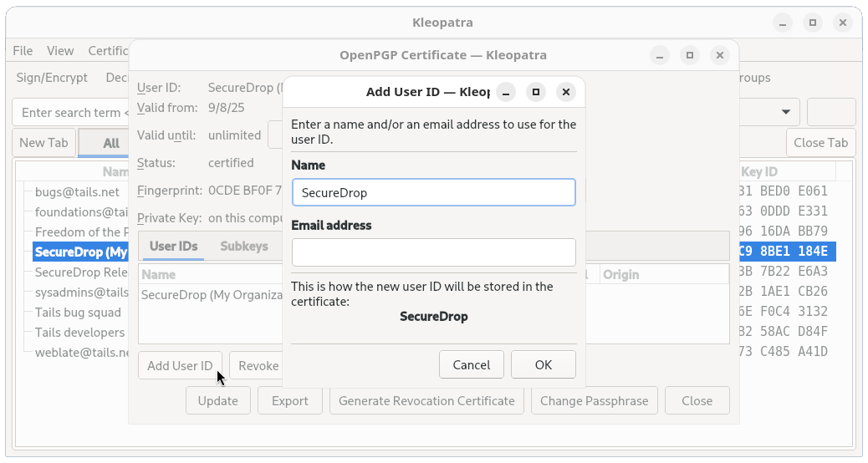
Task: Minimize the Add User ID dialog
Action: pyautogui.click(x=506, y=92)
